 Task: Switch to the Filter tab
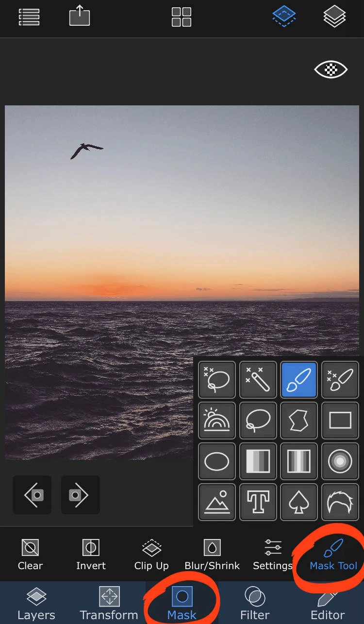point(255,604)
